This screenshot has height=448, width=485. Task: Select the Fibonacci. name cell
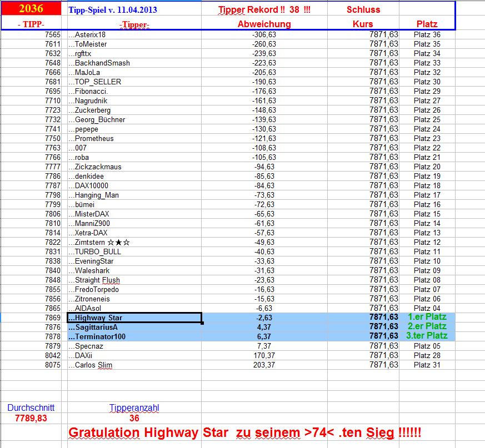coord(134,91)
